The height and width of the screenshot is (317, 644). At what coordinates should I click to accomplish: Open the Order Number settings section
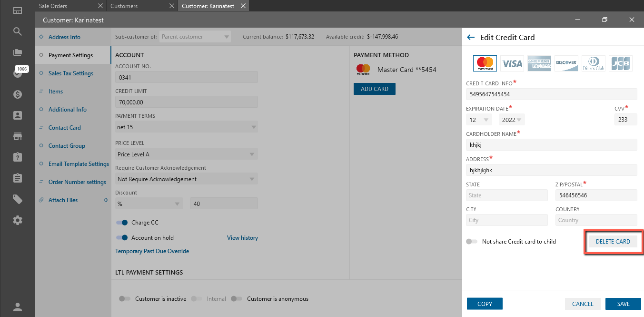(77, 182)
